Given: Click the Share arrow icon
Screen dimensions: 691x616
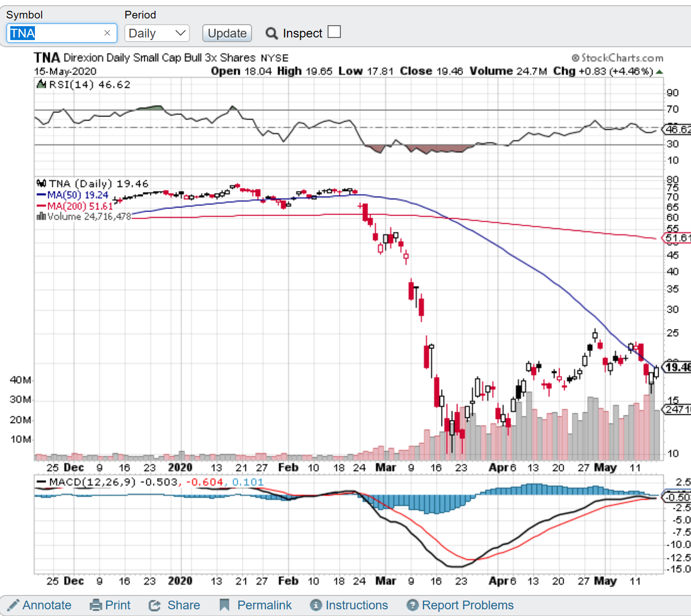Looking at the screenshot, I should tap(155, 605).
